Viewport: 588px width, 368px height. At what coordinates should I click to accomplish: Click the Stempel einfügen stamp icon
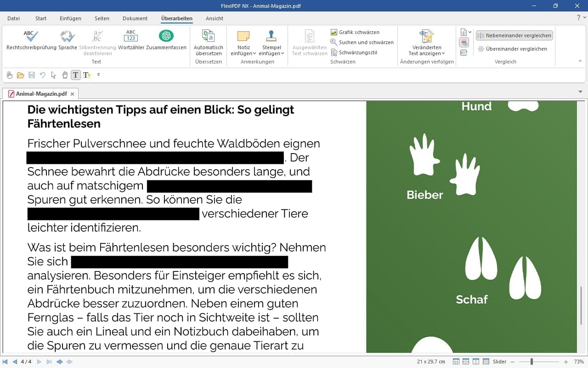click(271, 37)
